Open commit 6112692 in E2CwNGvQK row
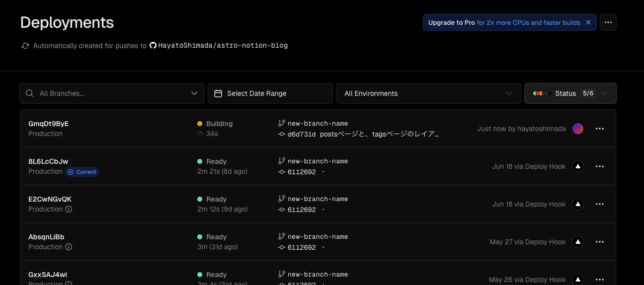The width and height of the screenshot is (644, 285). pyautogui.click(x=302, y=210)
